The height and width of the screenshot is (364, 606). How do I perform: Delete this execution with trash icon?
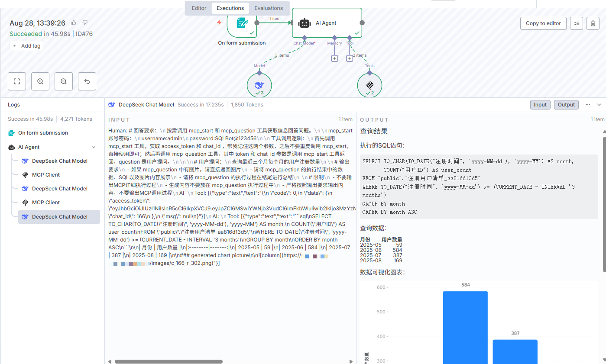click(x=593, y=23)
